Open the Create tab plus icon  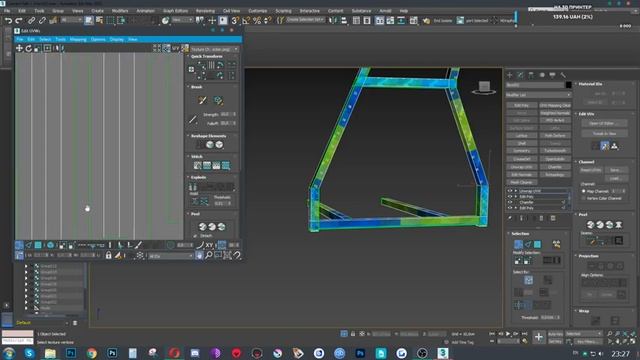(x=509, y=75)
